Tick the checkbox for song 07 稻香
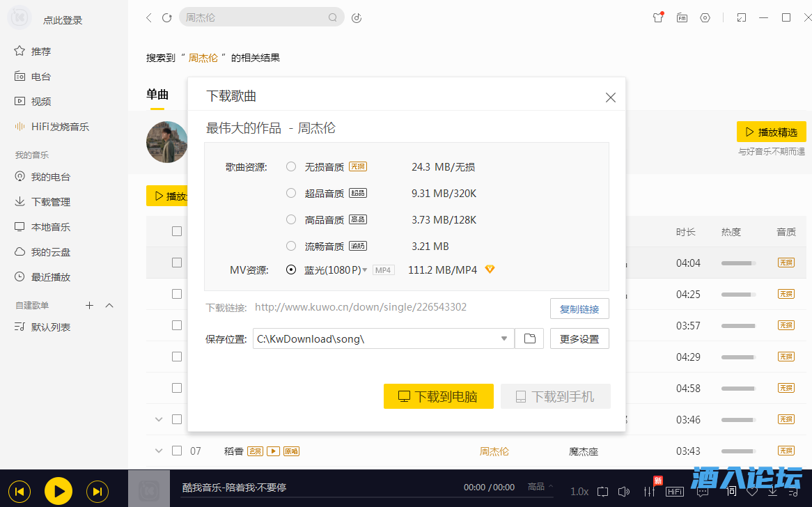 coord(177,451)
